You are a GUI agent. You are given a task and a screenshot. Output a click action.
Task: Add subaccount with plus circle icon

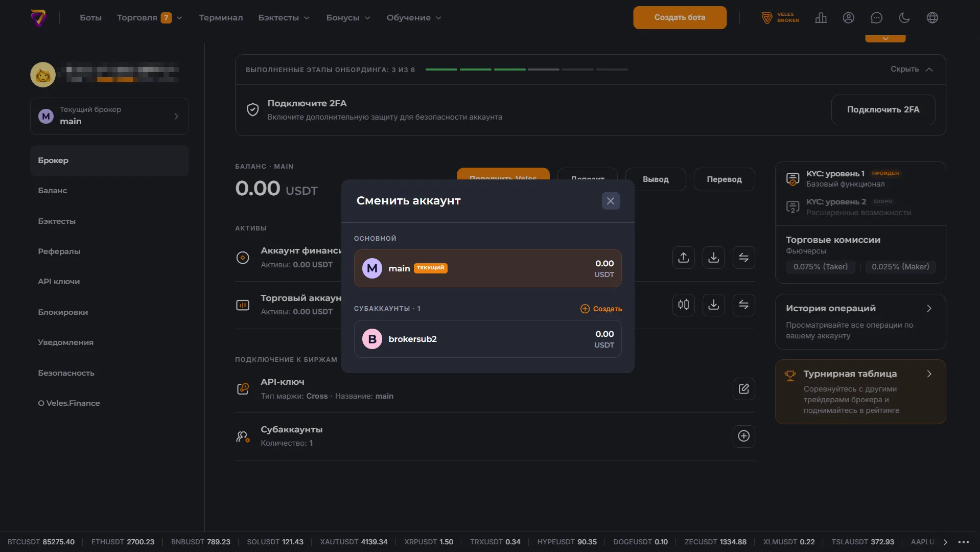743,436
